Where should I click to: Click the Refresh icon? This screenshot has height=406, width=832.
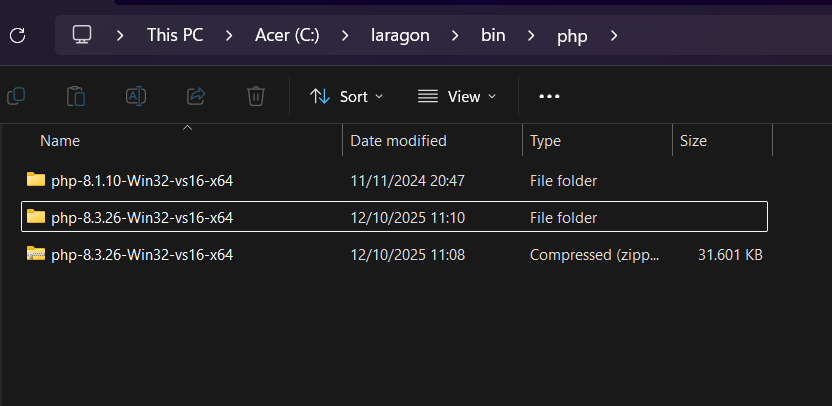pos(18,36)
